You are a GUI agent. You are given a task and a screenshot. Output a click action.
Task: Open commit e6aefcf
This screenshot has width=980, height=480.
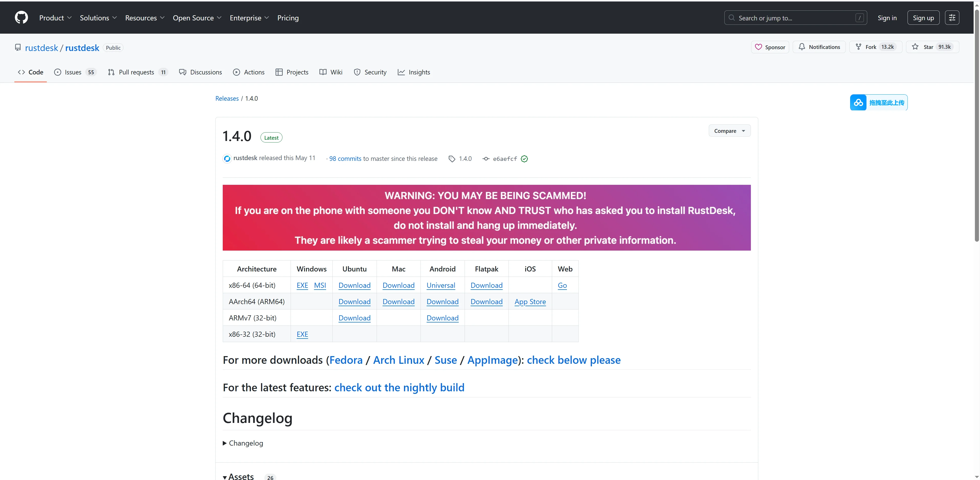point(505,159)
